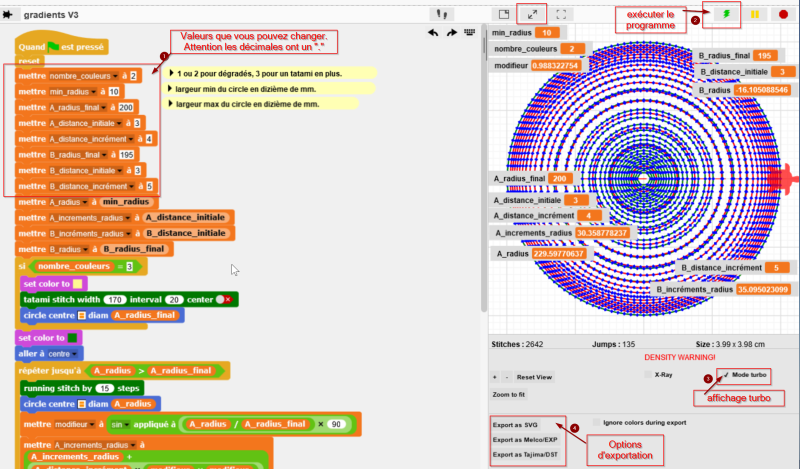This screenshot has height=469, width=800.
Task: Stop all scripts with red button
Action: (783, 14)
